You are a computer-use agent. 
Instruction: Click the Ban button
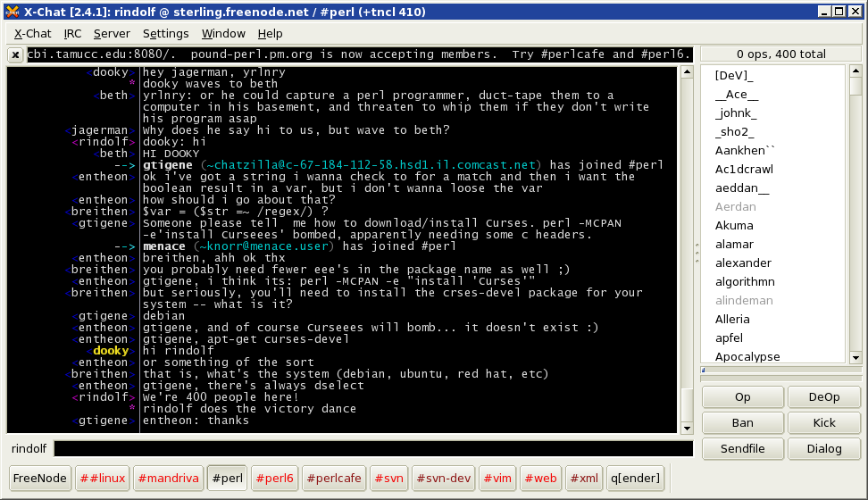point(743,423)
